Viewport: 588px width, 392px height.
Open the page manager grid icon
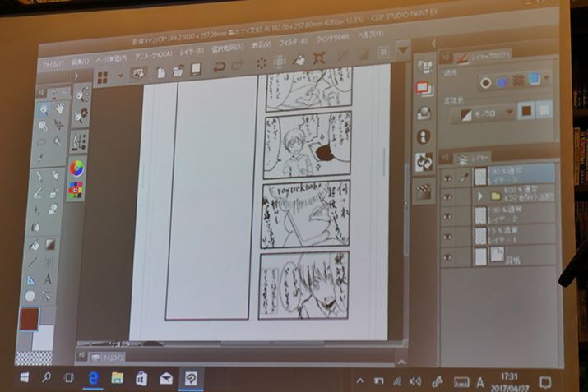click(x=102, y=78)
